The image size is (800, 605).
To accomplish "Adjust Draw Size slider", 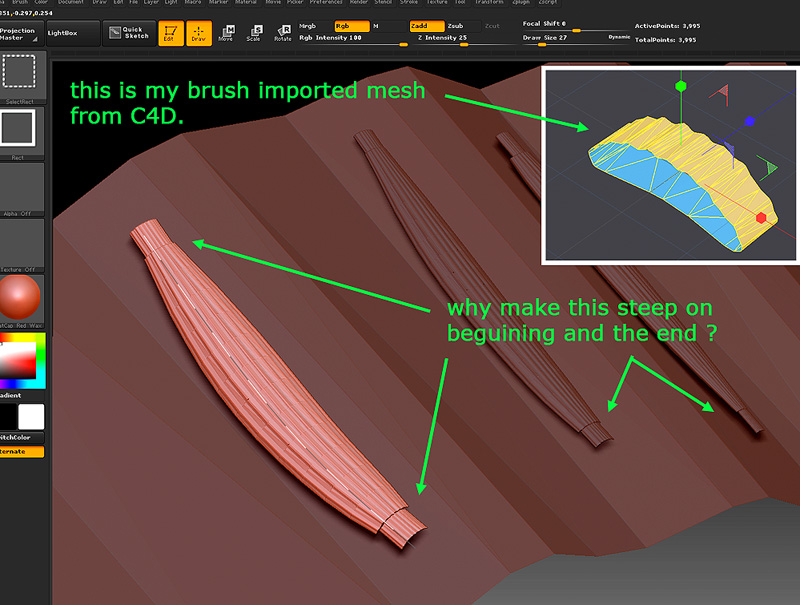I will [x=563, y=39].
